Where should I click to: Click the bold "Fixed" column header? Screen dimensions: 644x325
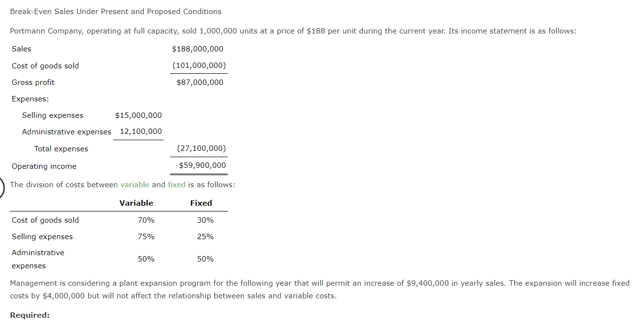201,203
